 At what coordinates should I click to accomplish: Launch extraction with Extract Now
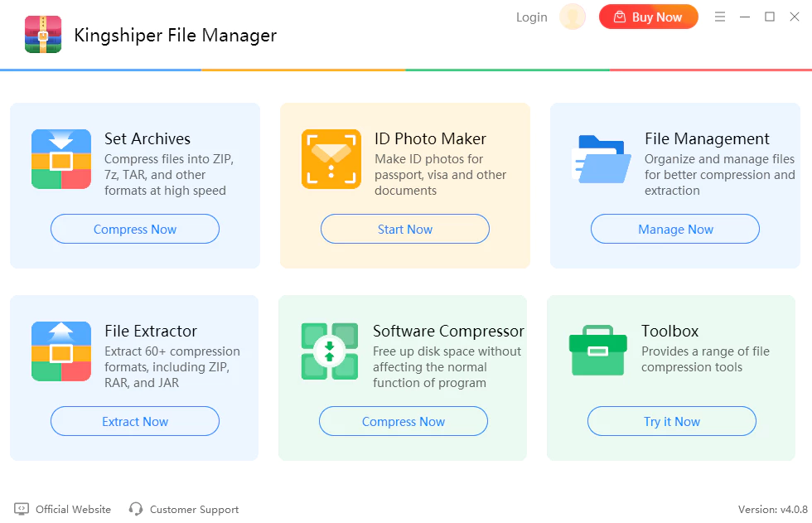click(x=135, y=422)
